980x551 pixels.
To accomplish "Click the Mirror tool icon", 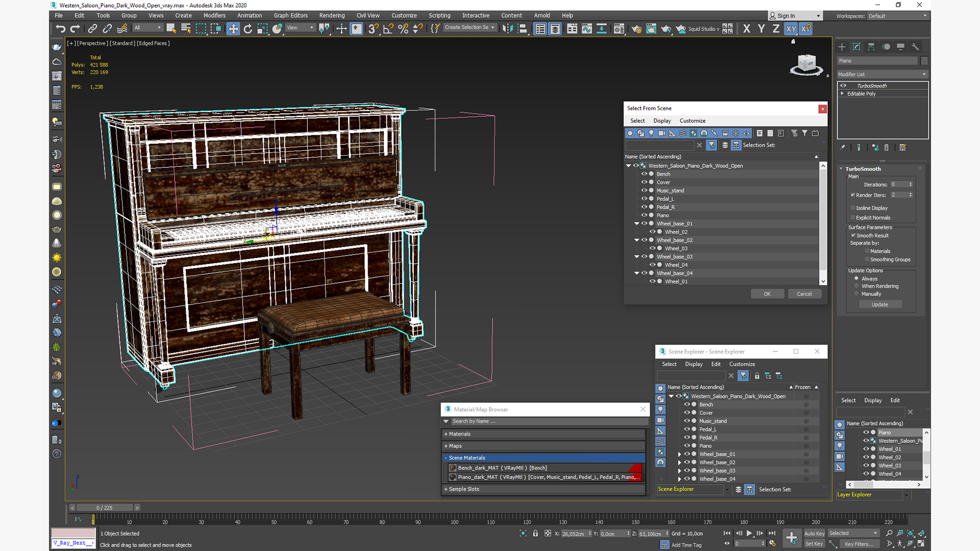I will [508, 29].
